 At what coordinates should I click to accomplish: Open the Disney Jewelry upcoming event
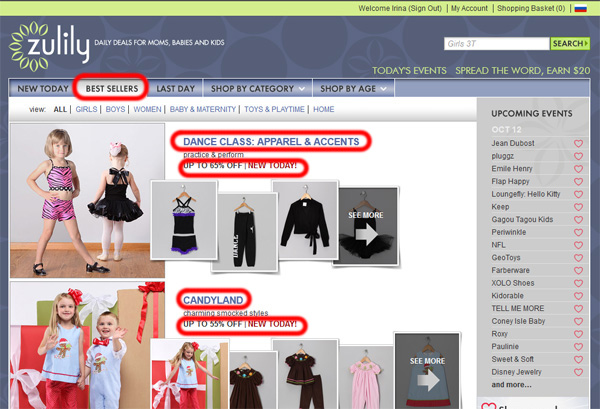click(x=516, y=372)
